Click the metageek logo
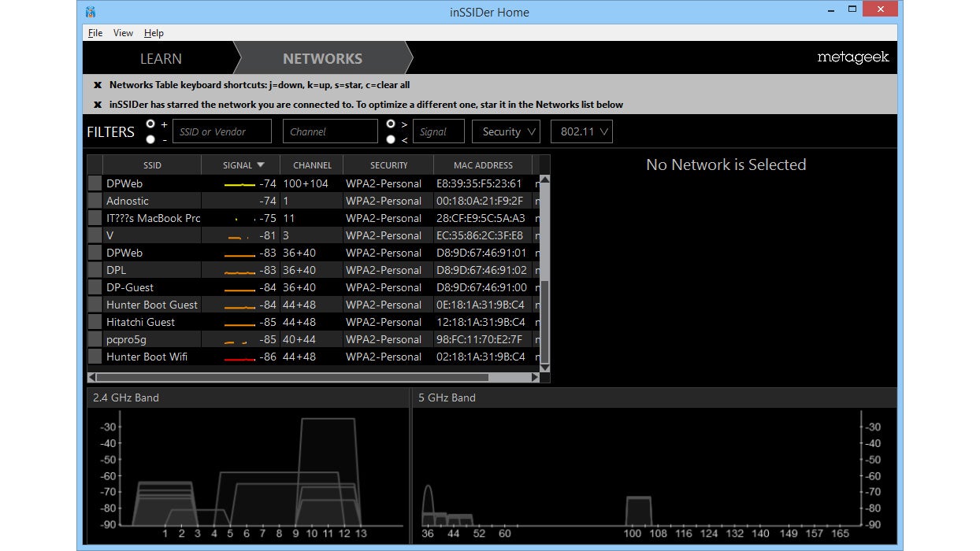This screenshot has width=980, height=551. pyautogui.click(x=853, y=57)
